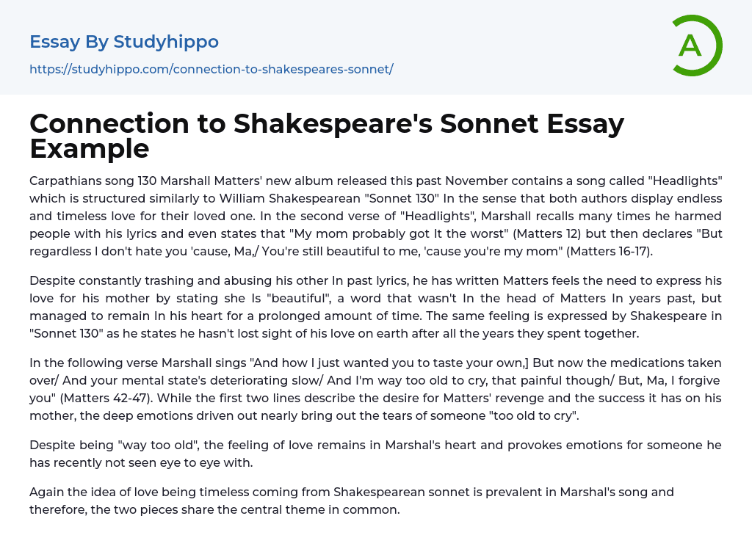
Task: Click the Connection to Shakespeare's Sonnet title
Action: 326,124
